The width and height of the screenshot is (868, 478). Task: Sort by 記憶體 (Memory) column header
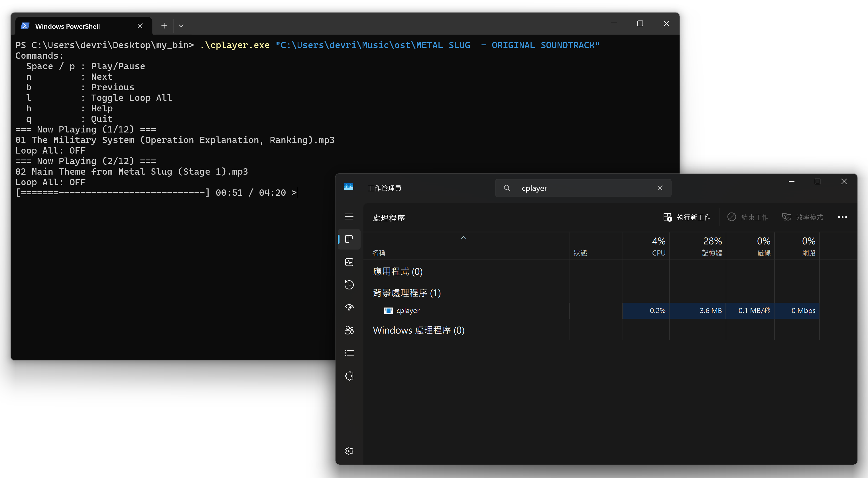point(712,246)
